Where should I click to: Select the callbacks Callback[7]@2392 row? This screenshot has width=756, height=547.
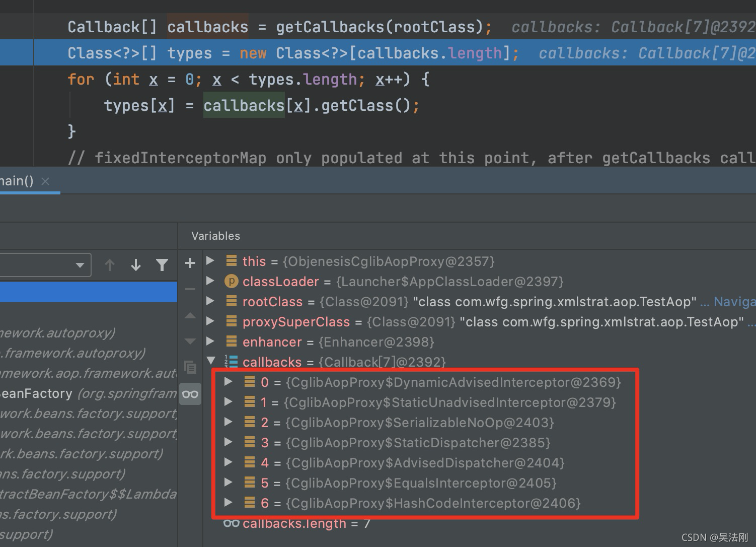pos(344,362)
